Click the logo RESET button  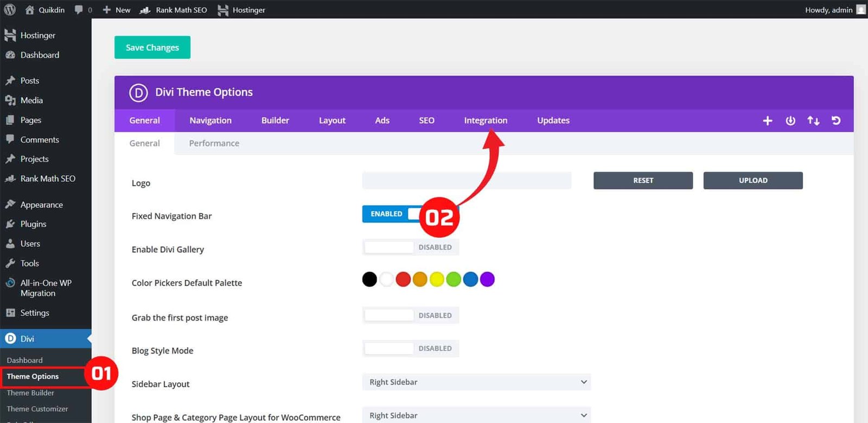[643, 181]
